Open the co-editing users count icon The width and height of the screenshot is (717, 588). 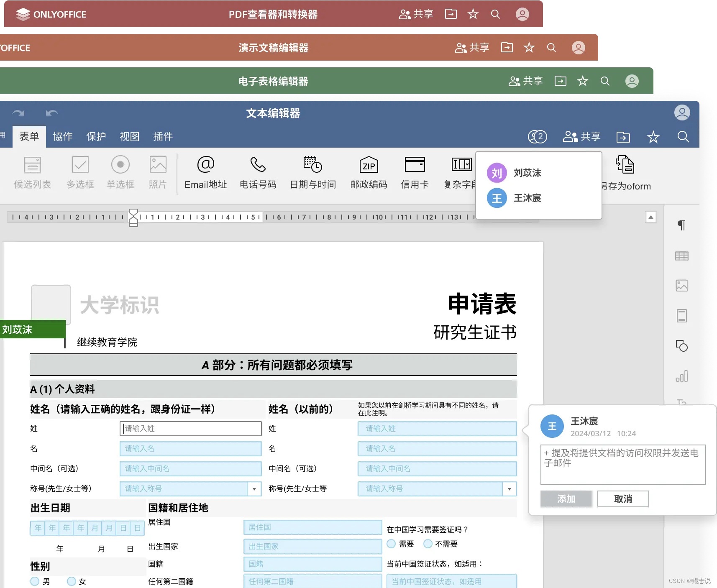click(x=537, y=136)
